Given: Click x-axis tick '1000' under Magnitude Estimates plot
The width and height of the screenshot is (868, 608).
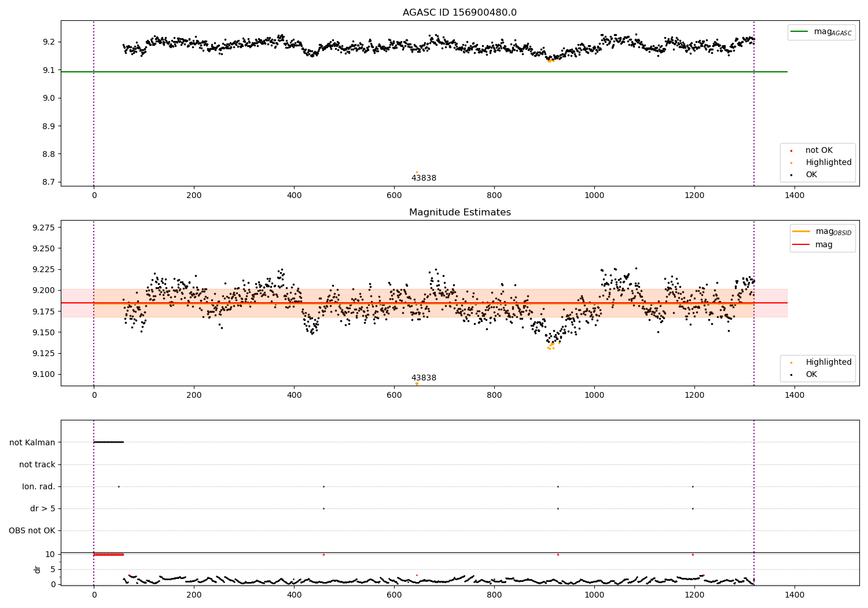Looking at the screenshot, I should click(x=594, y=395).
